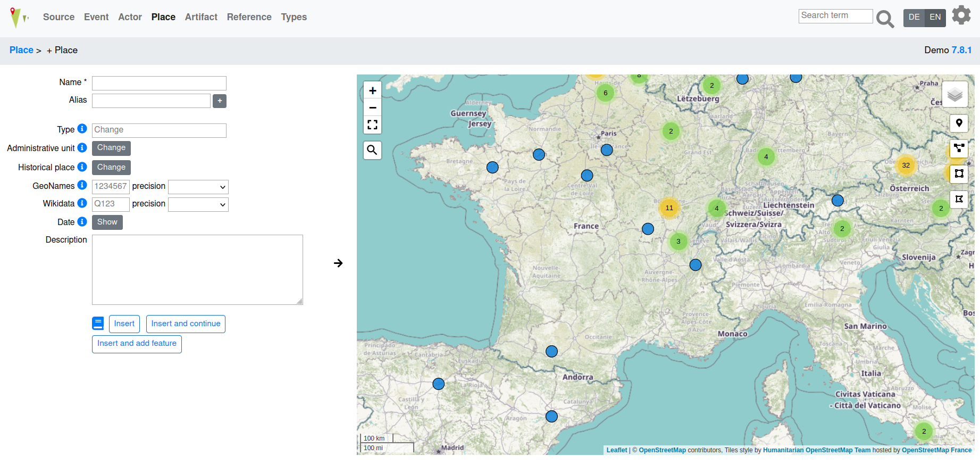Select the draw square area tool
Viewport: 980px width, 464px height.
(x=959, y=173)
